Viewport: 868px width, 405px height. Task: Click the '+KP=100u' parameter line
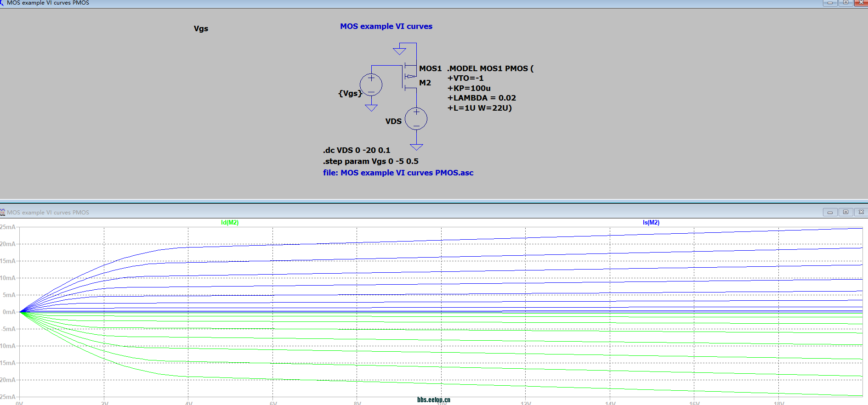point(469,88)
